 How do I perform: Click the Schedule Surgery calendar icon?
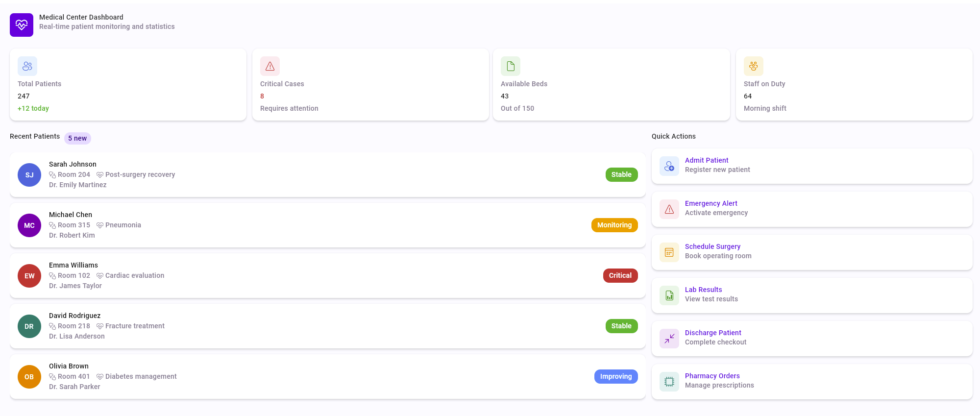(x=669, y=253)
